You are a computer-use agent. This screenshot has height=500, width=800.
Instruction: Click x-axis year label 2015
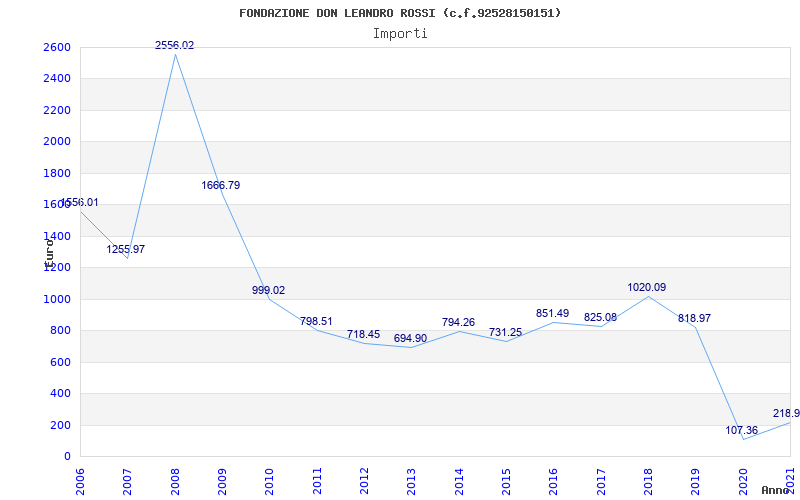pyautogui.click(x=506, y=481)
